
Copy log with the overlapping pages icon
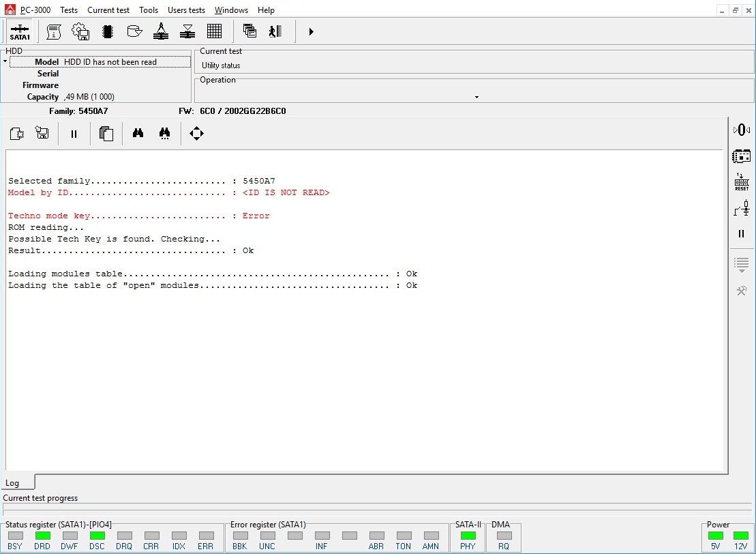point(106,134)
